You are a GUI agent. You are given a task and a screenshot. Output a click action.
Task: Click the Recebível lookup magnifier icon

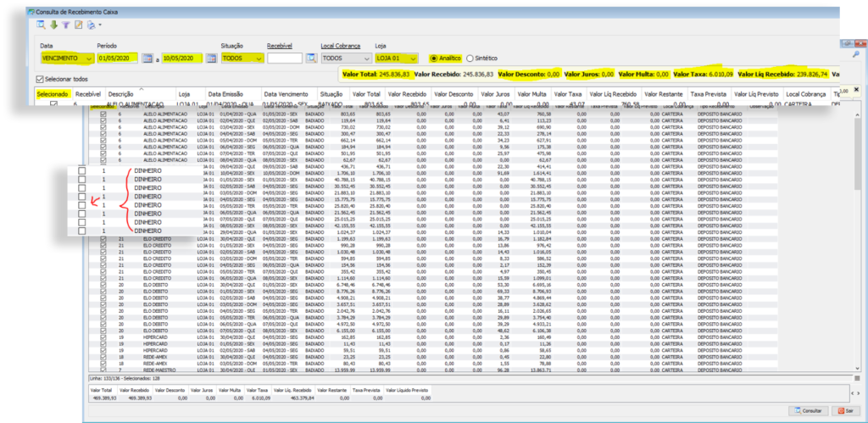tap(311, 58)
